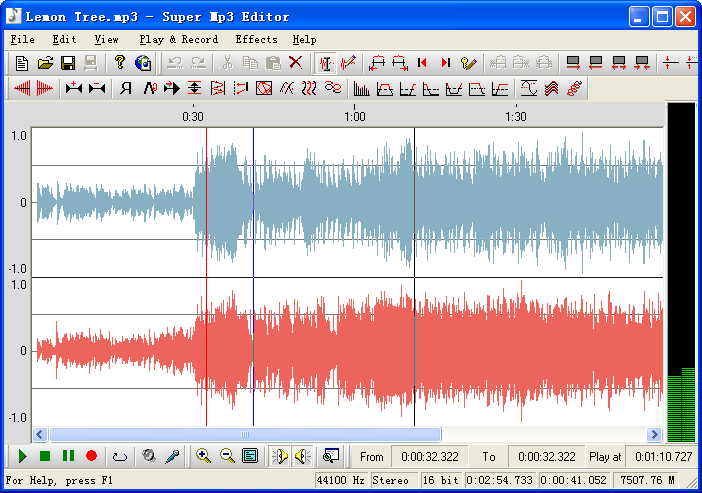Copy the selected audio

coord(250,63)
